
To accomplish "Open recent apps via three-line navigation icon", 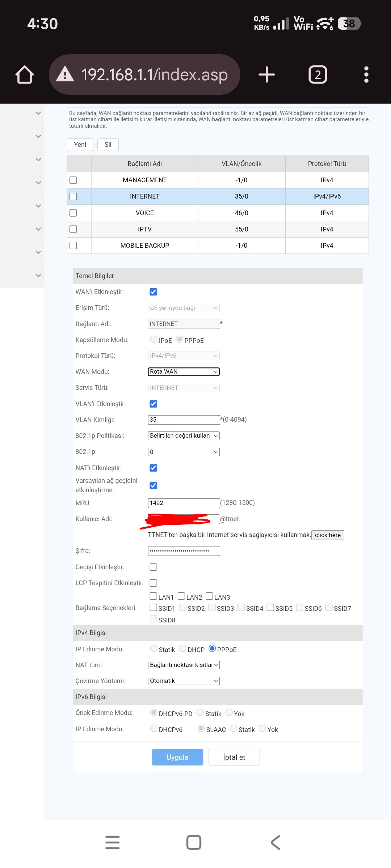I will (113, 842).
